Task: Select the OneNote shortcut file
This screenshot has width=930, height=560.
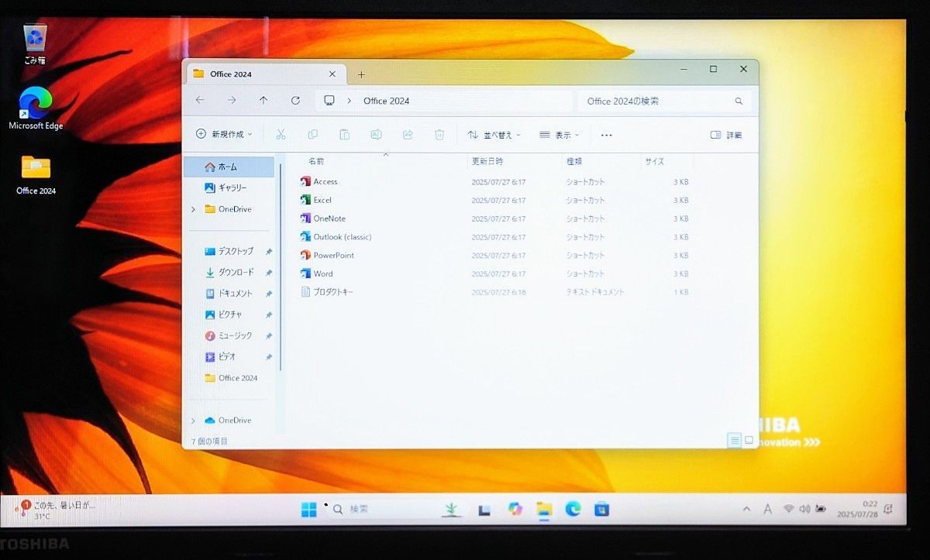Action: (x=323, y=218)
